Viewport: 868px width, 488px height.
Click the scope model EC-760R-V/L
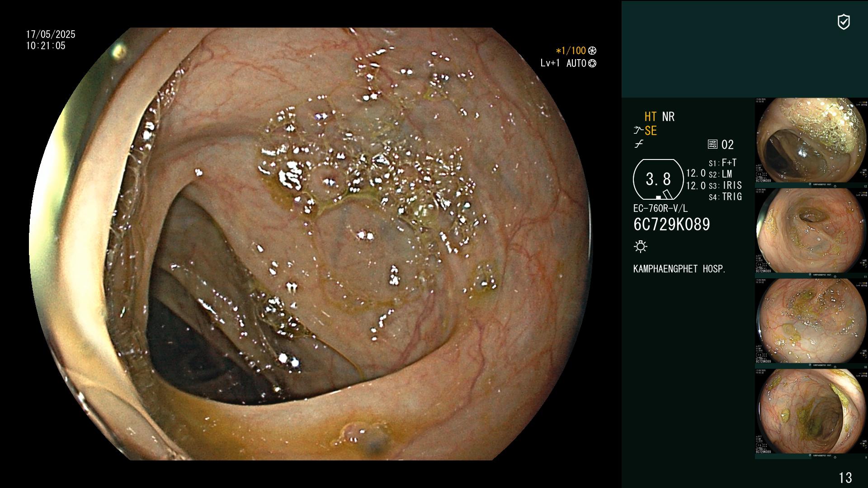click(x=660, y=209)
